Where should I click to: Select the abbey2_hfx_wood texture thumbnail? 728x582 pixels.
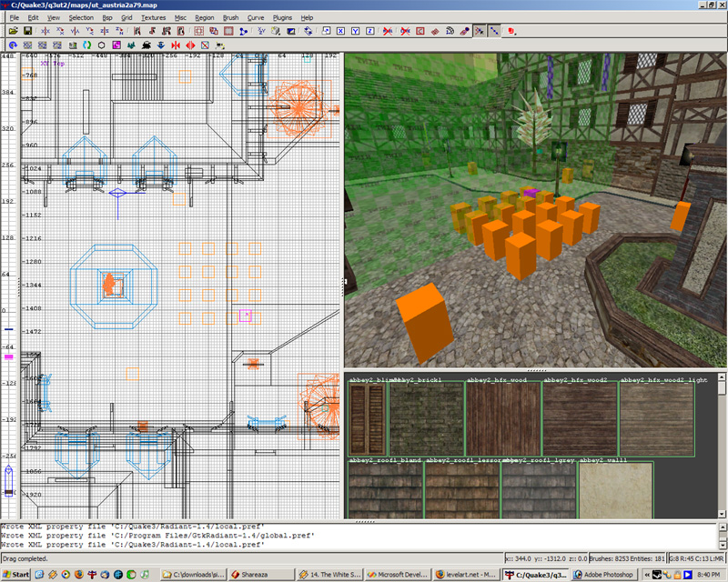point(503,419)
